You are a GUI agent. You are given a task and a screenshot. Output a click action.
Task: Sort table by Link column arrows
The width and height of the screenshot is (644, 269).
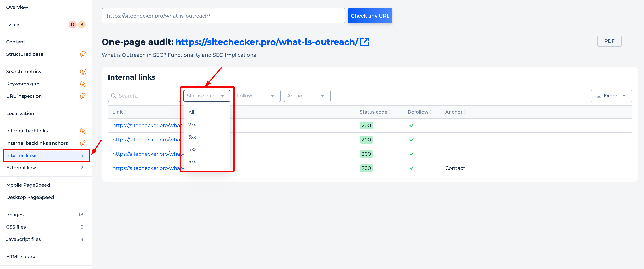(125, 112)
